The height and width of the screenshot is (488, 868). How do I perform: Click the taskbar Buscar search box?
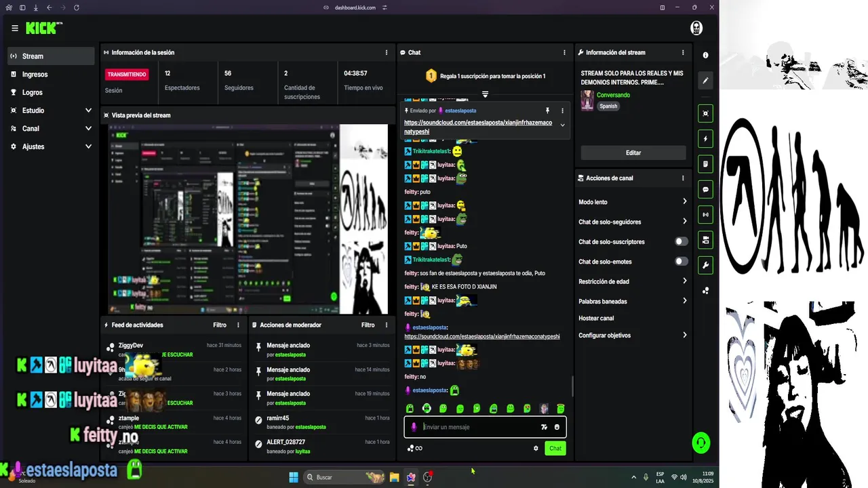[344, 477]
